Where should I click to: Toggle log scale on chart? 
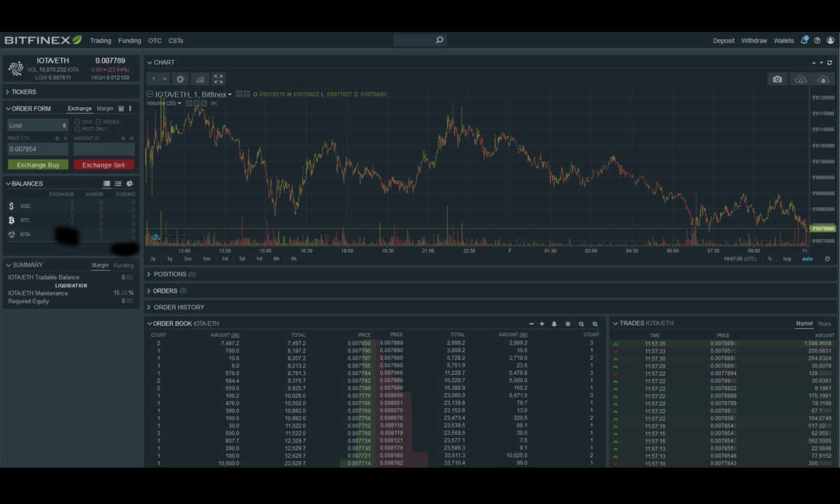click(787, 259)
